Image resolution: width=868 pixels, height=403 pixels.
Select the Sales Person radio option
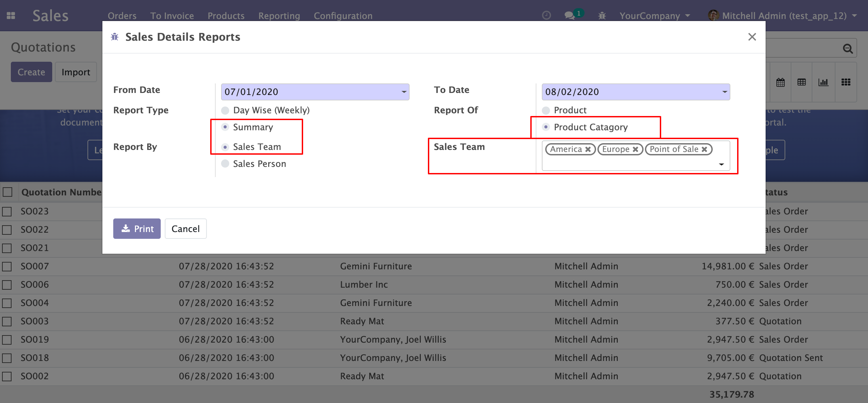(225, 164)
